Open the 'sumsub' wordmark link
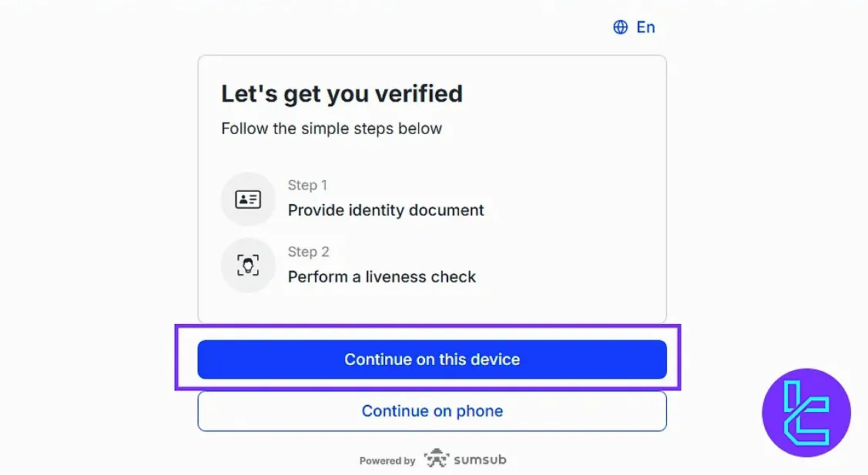Screen dimensions: 868x475 (480, 460)
